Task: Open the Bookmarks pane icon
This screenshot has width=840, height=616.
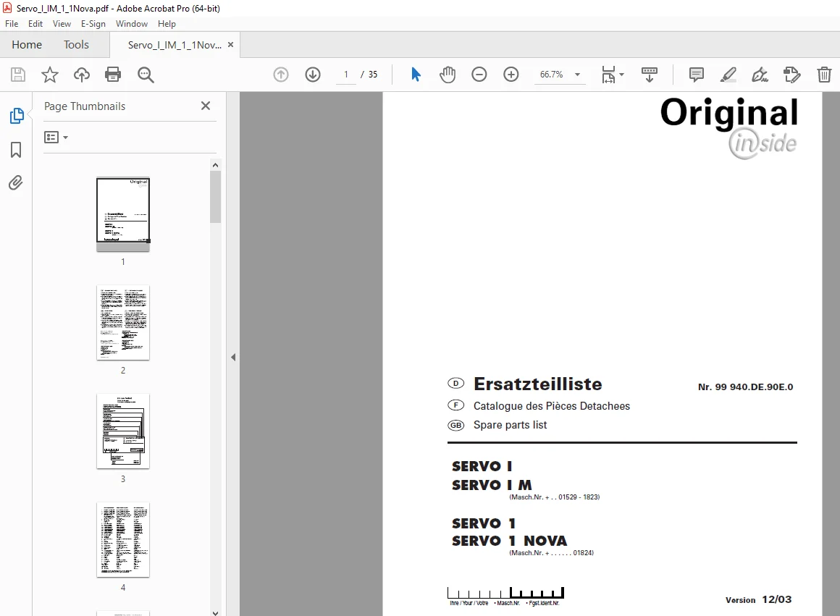Action: (16, 149)
